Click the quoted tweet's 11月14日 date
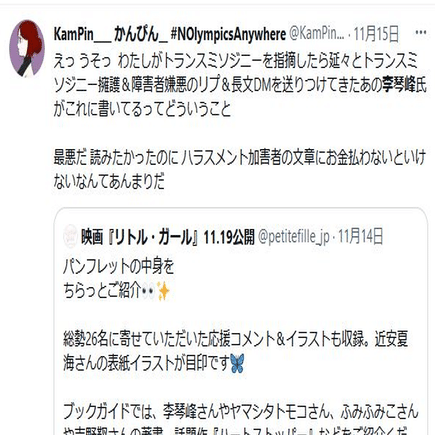Image resolution: width=435 pixels, height=435 pixels. coord(361,236)
